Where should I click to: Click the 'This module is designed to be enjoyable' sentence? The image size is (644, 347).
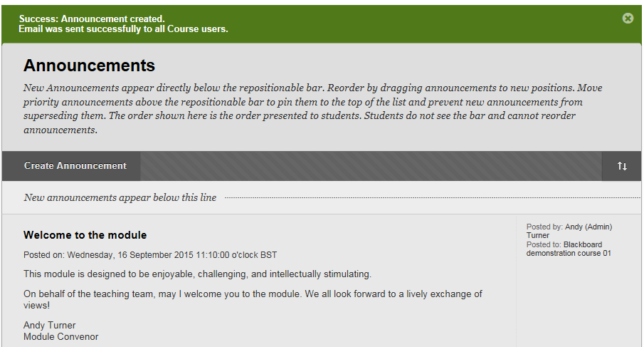[197, 274]
